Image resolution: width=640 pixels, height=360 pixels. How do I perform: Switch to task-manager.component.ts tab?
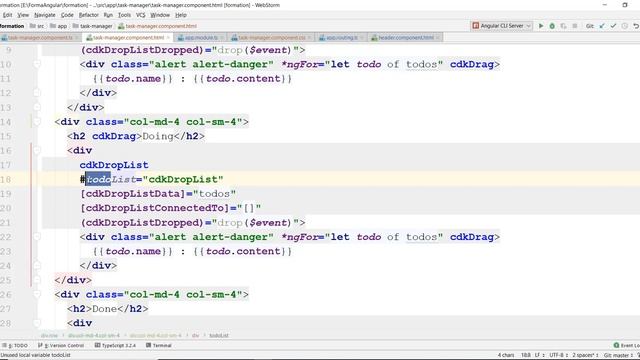(40, 38)
